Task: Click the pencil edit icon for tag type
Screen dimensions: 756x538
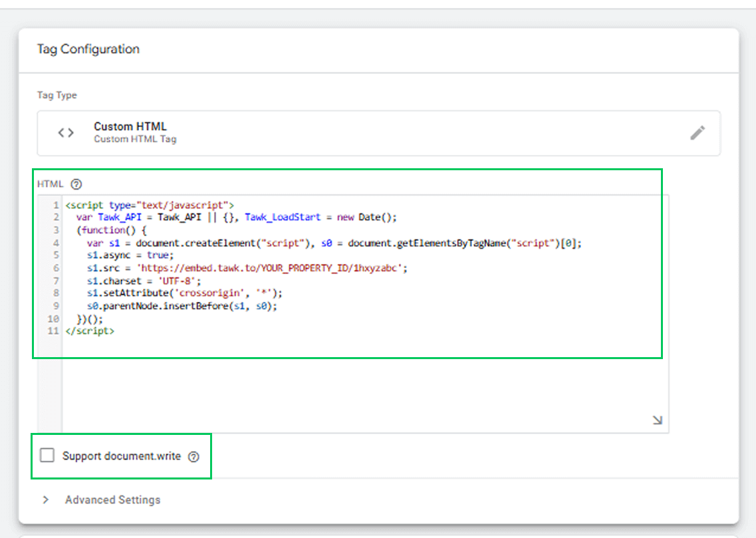Action: (x=697, y=132)
